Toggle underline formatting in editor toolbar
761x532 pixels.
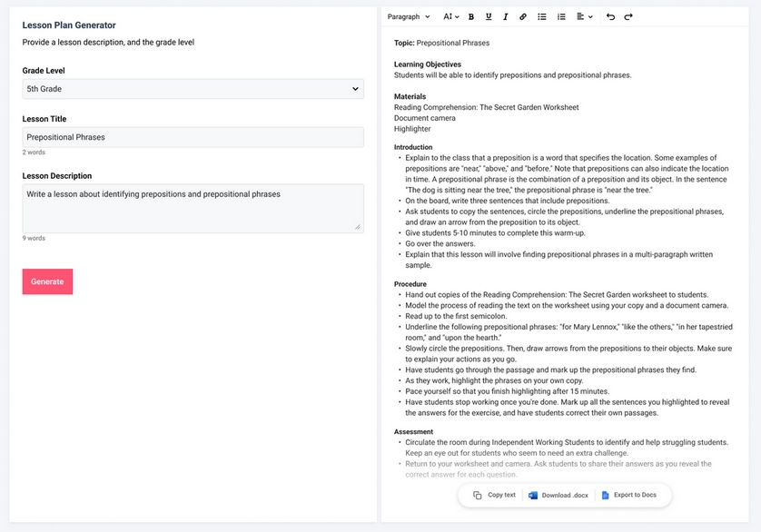[489, 16]
